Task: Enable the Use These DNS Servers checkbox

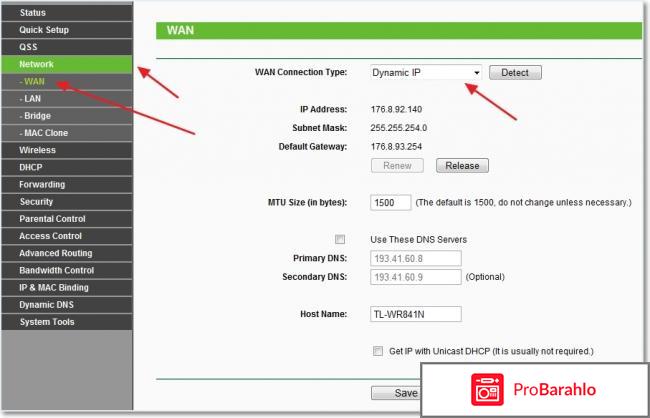Action: pos(340,240)
